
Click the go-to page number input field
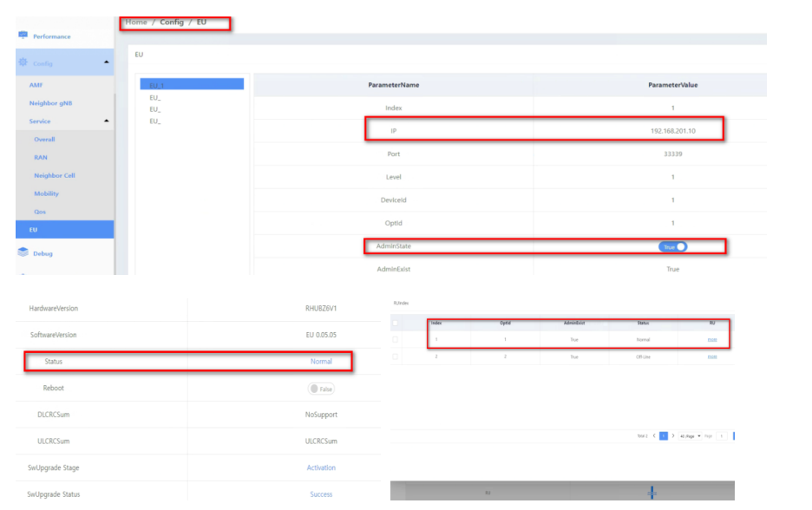coord(721,435)
